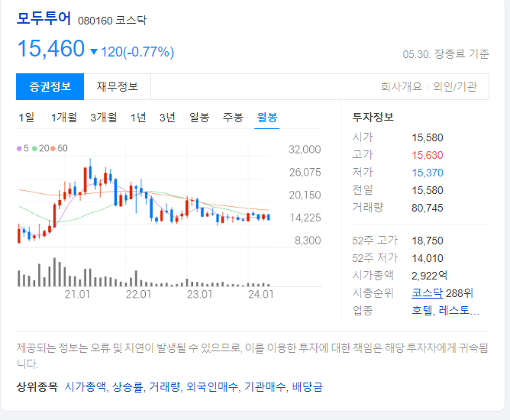Click the change value 120(-0.77%)

click(x=137, y=52)
